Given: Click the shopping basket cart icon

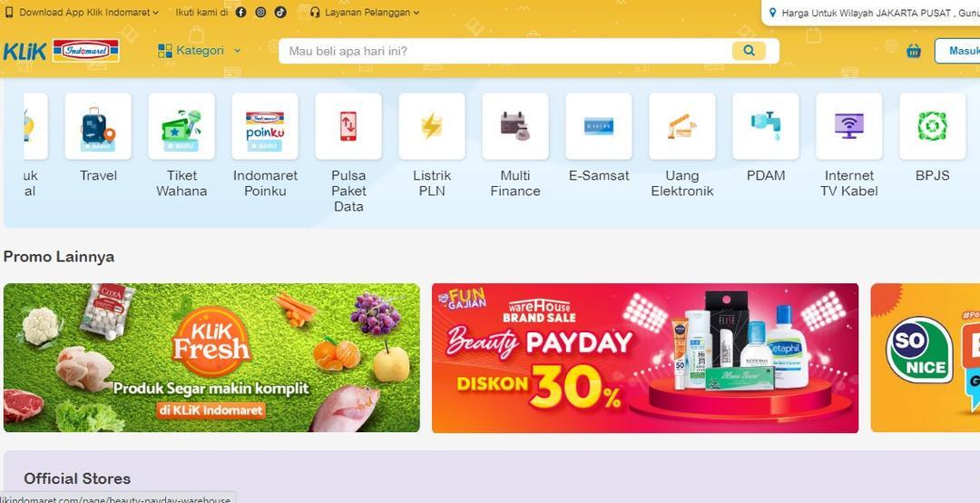Looking at the screenshot, I should 914,51.
